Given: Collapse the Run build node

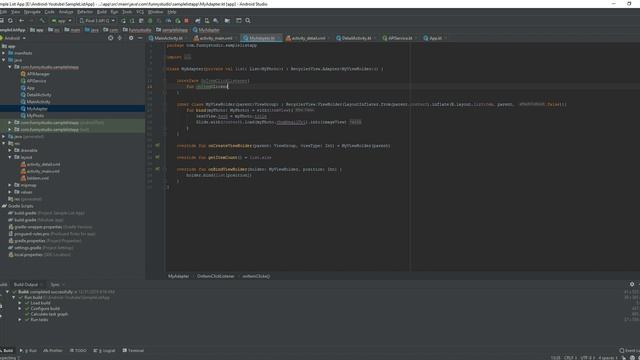Looking at the screenshot, I should click(13, 298).
